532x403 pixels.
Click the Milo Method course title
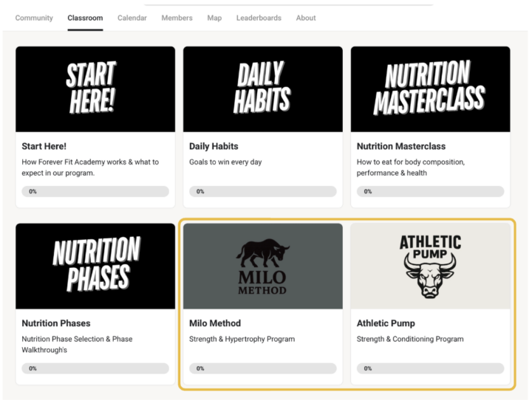pyautogui.click(x=215, y=323)
